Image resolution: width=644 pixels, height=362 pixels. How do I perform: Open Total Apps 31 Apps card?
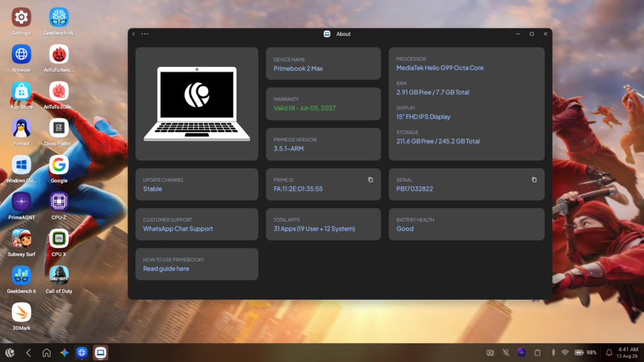click(323, 224)
